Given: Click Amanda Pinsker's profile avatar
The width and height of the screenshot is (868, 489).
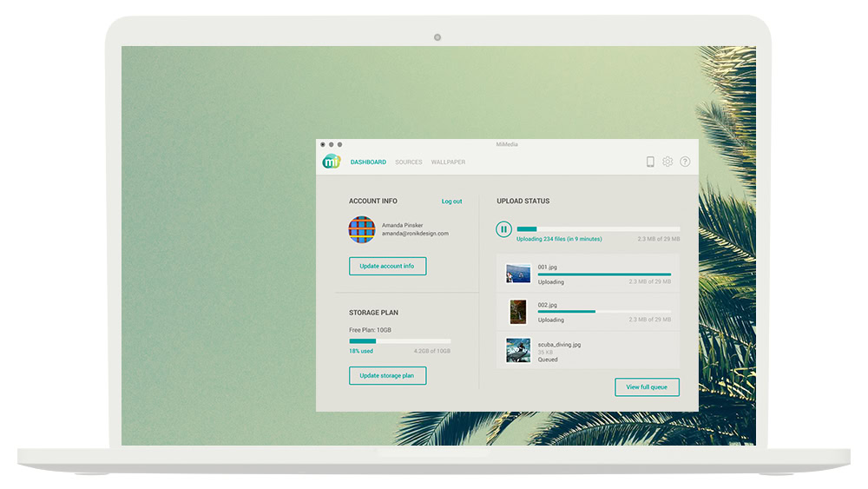Looking at the screenshot, I should coord(362,229).
